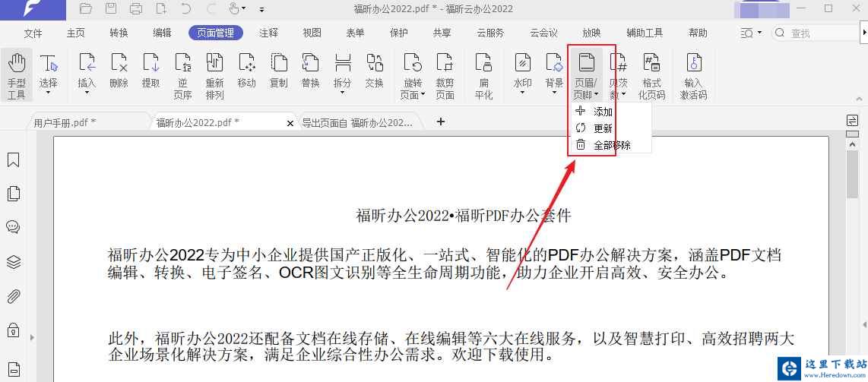Click the search (查找) input field

coord(815,33)
